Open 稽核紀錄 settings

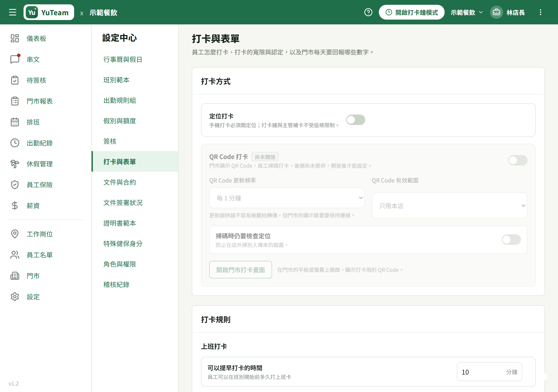(x=135, y=284)
